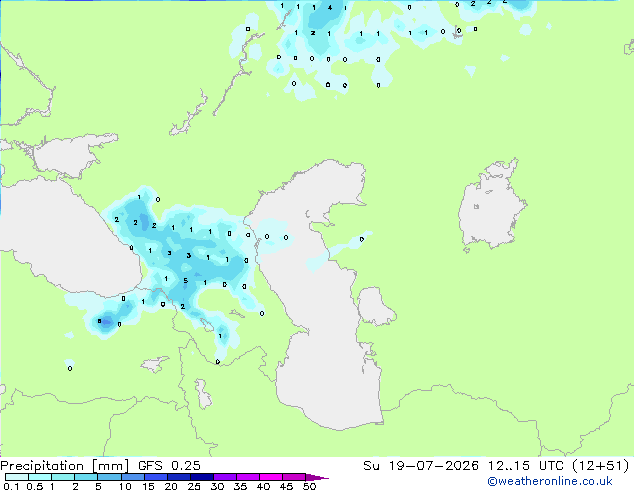Click the 10 to 15 mm legend swatch
This screenshot has width=634, height=490.
tap(133, 477)
